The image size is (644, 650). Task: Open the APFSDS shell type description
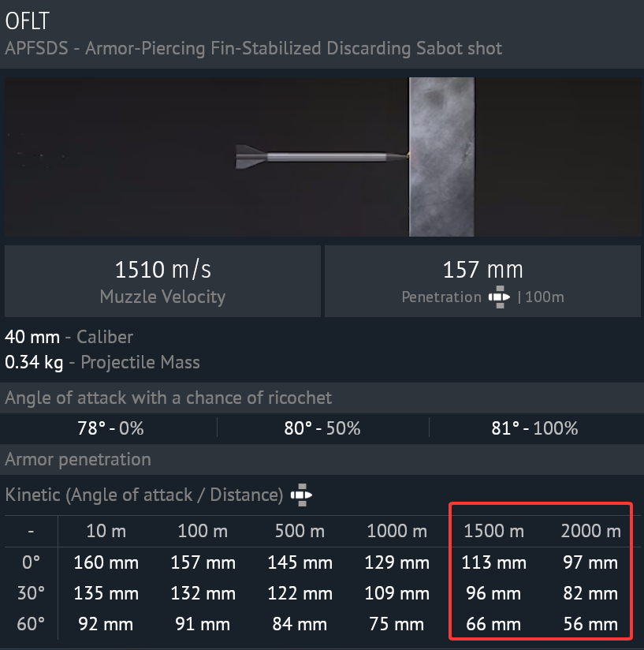253,48
